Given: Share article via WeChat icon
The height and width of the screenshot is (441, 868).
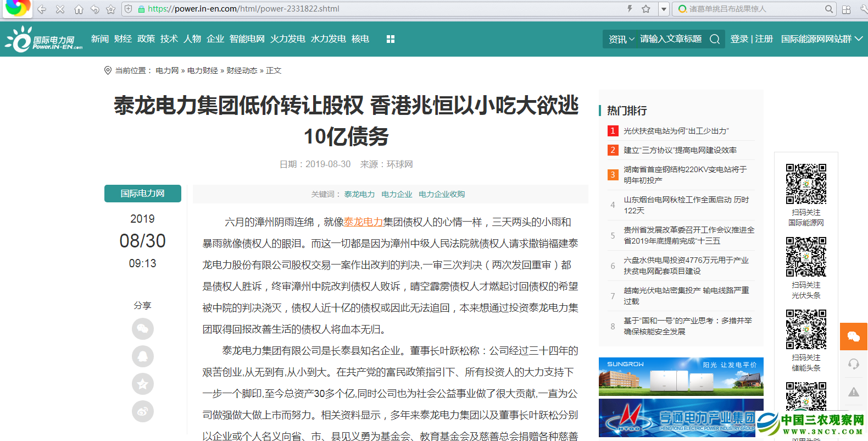Looking at the screenshot, I should point(143,329).
